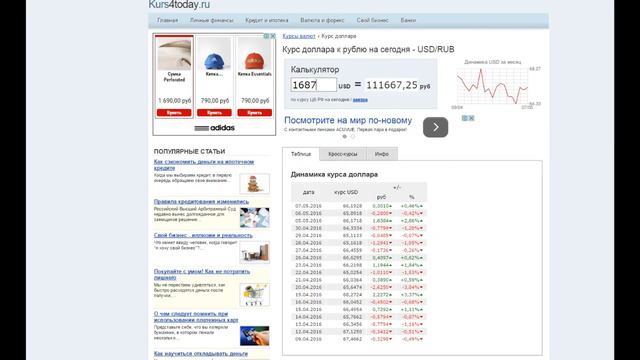Open Кредит и ипотека menu item
Viewport: 640px width, 360px height.
267,20
